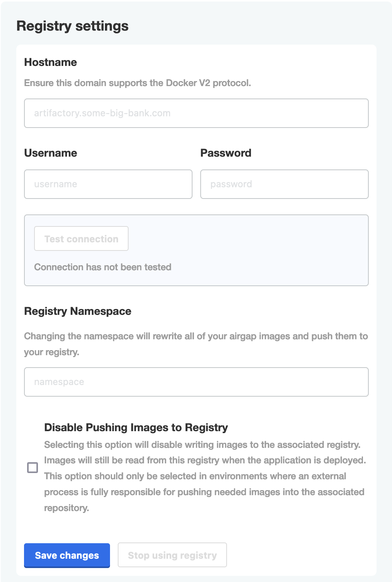
Task: Click the namespace warning description text
Action: point(196,344)
